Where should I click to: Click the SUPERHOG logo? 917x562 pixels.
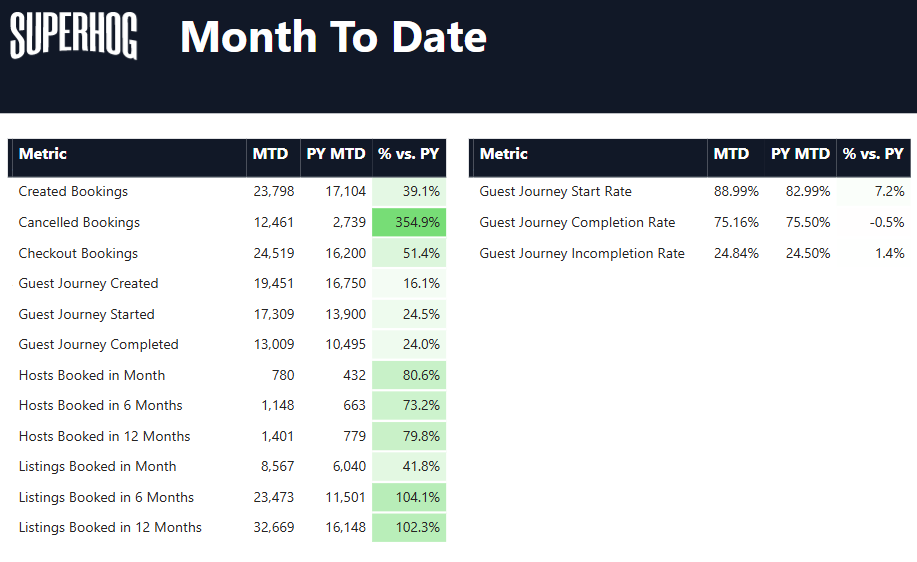74,37
